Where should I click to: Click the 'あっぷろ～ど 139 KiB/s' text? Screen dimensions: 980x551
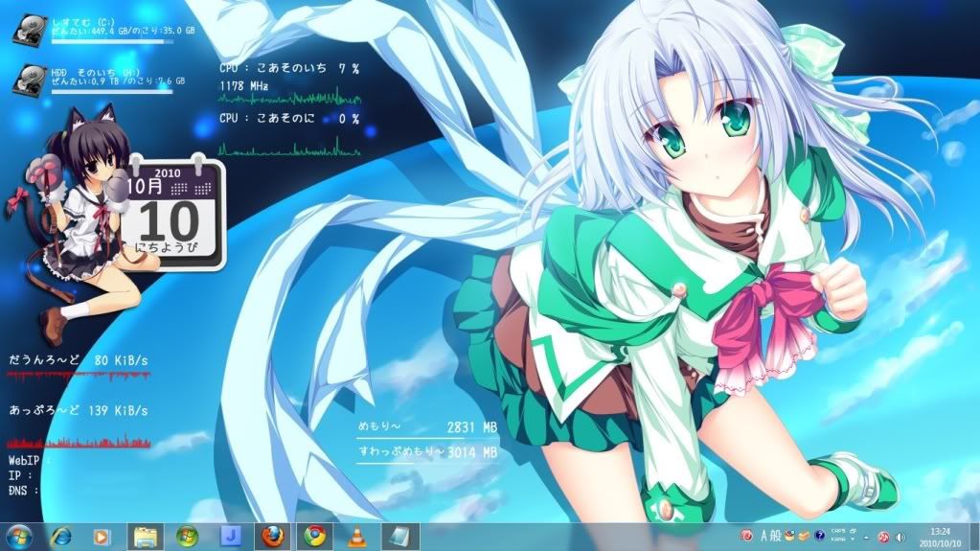(79, 410)
